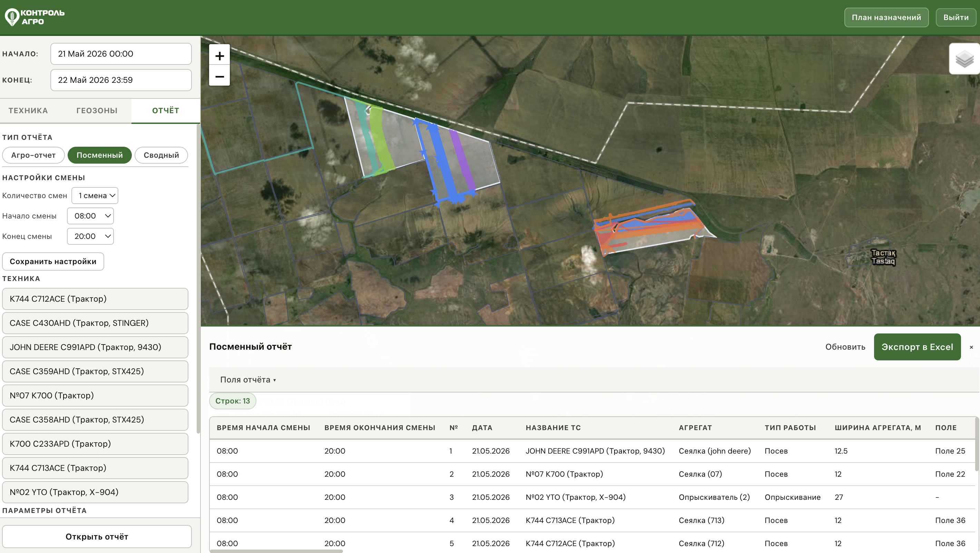
Task: Sort by Время окончания смены column header
Action: click(380, 428)
